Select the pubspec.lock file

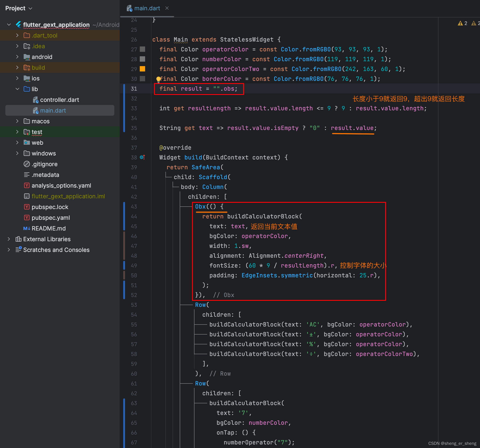coord(50,207)
